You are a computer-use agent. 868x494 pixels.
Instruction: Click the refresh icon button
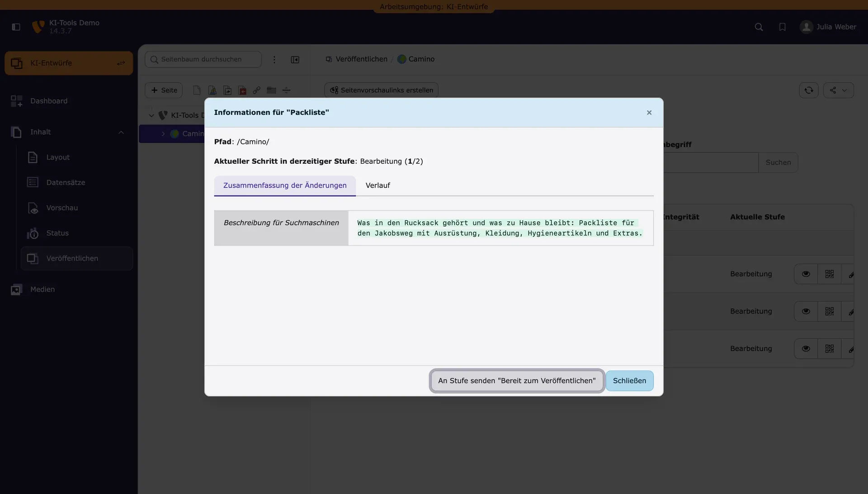pyautogui.click(x=809, y=90)
